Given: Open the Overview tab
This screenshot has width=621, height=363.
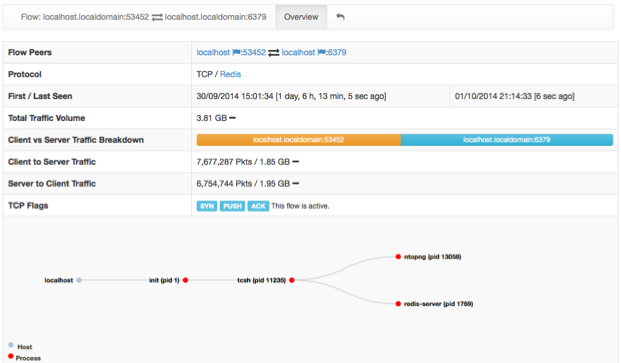Looking at the screenshot, I should (x=301, y=17).
